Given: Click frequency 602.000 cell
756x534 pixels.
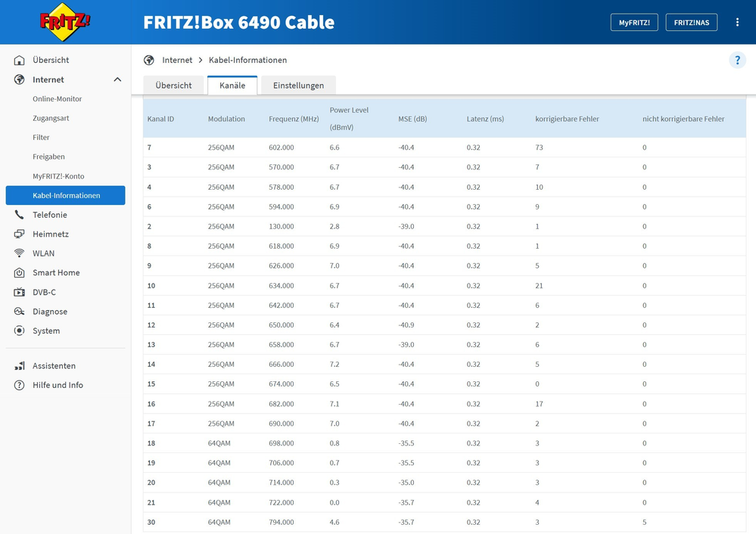Looking at the screenshot, I should (282, 147).
